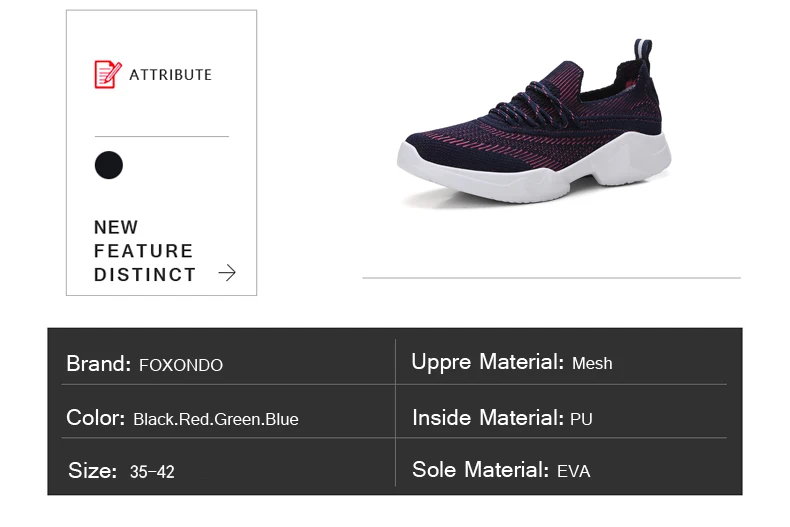Click the 35-42 size range value
Screen dimensions: 790x527
click(x=152, y=472)
